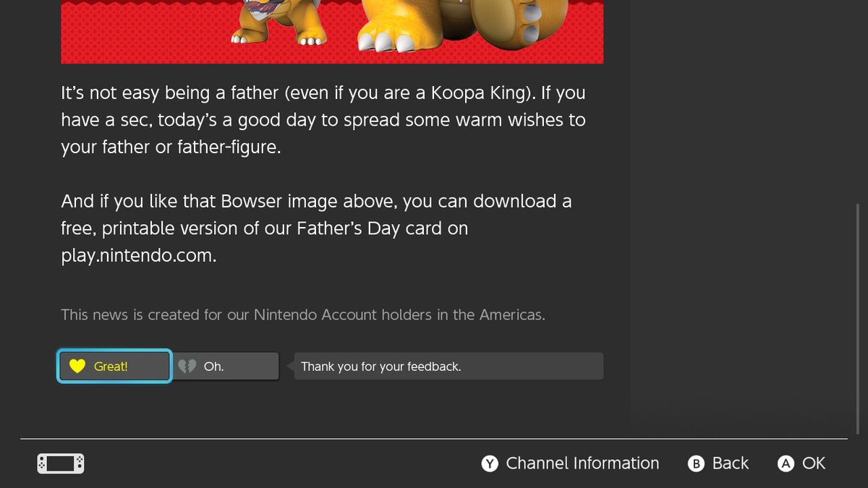
Task: Open the play.nintendo.com link text
Action: point(138,255)
